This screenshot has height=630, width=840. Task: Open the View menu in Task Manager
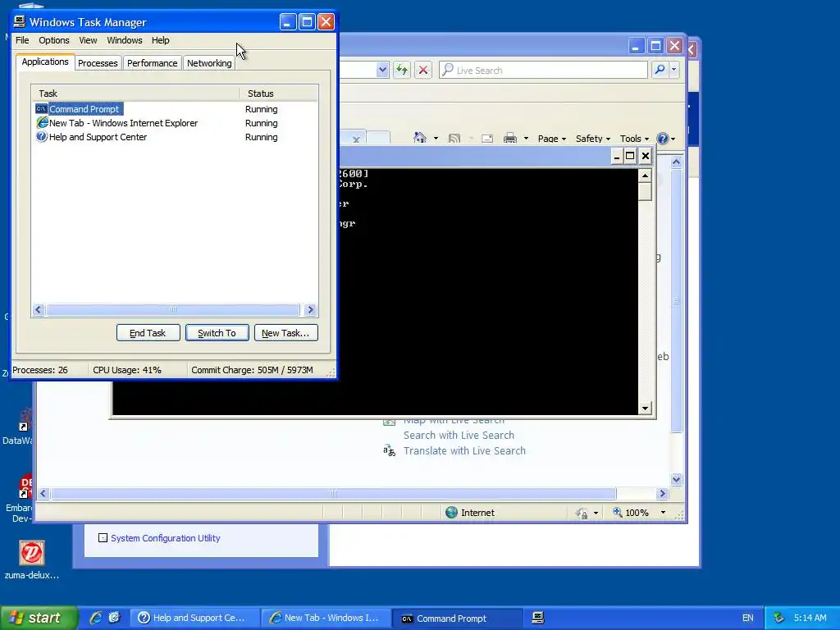point(88,40)
